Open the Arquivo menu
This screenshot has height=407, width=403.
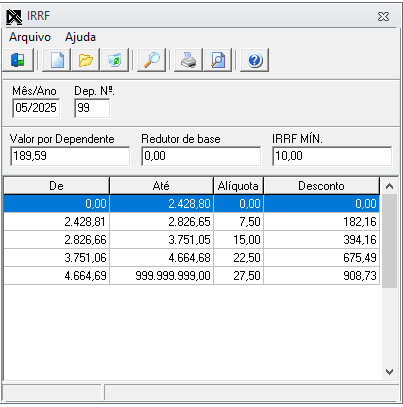[x=30, y=37]
